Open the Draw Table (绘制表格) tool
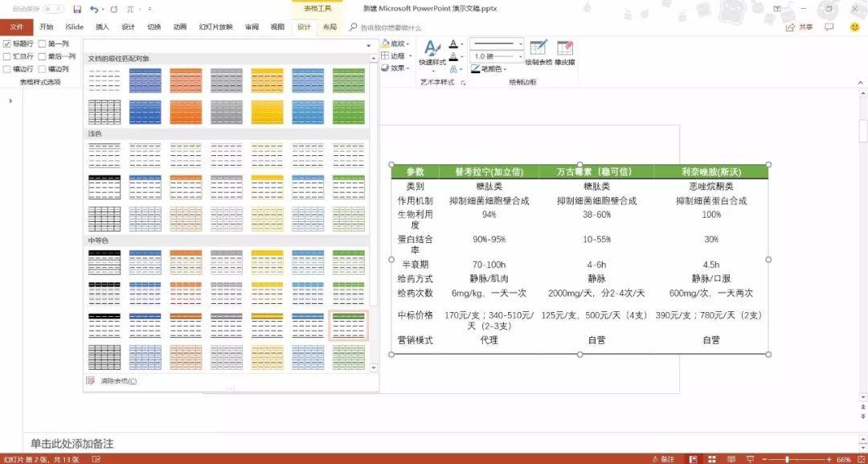Viewport: 868px width, 464px height. [538, 53]
